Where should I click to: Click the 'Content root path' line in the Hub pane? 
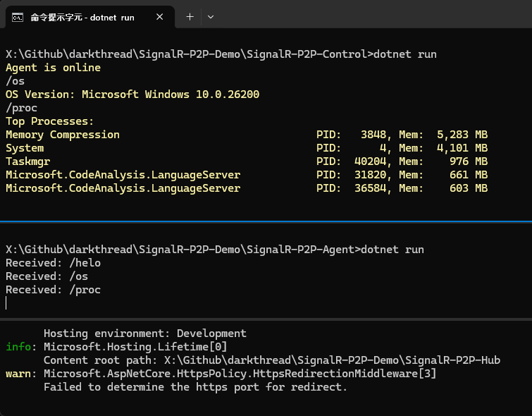tap(271, 360)
